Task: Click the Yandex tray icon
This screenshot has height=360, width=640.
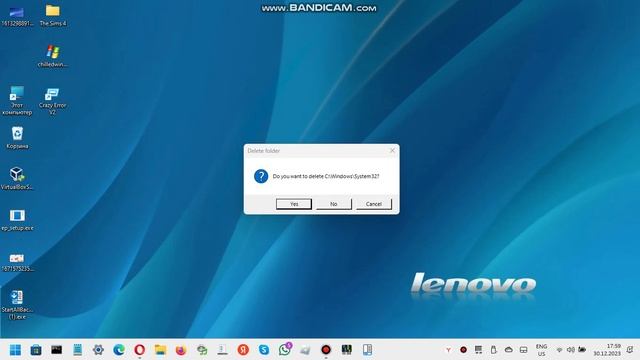Action: (448, 350)
